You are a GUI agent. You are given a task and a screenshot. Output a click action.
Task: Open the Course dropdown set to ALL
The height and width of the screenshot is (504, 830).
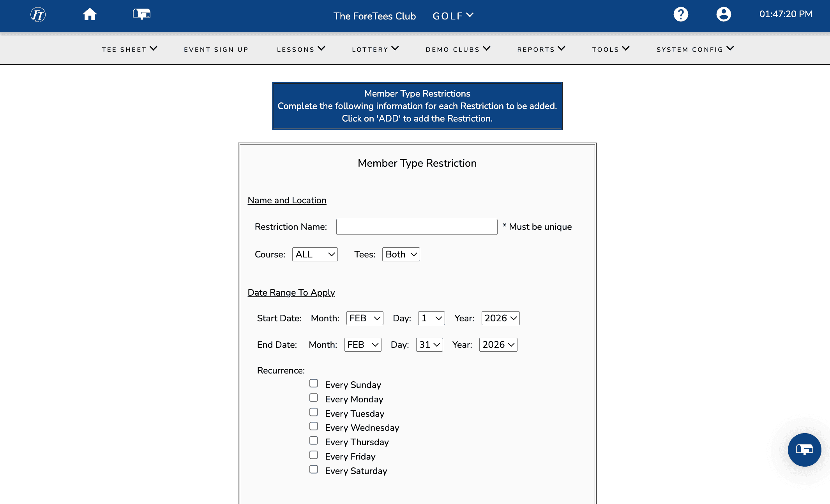(315, 254)
